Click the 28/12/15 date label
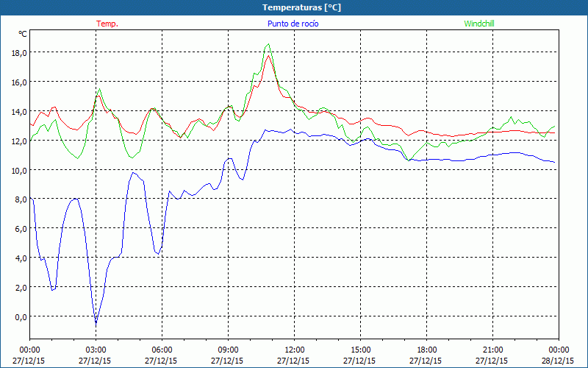 pos(558,361)
